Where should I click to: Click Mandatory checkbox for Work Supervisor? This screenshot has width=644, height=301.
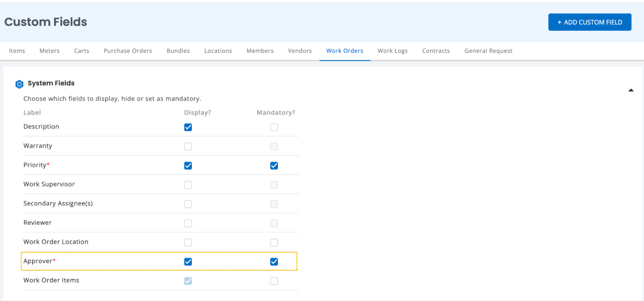point(274,185)
